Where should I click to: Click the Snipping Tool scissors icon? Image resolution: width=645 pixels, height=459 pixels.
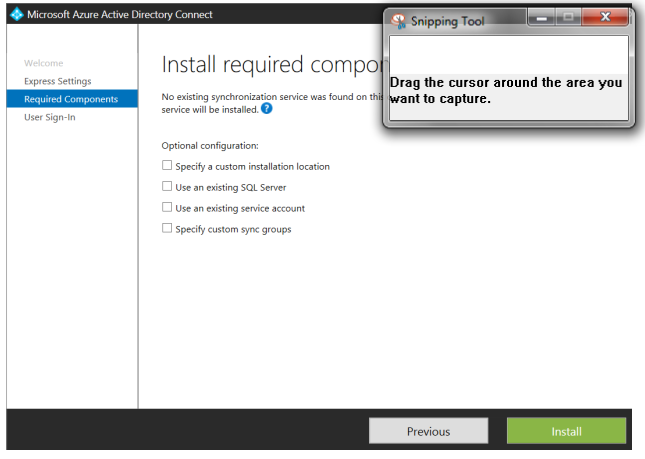click(398, 21)
